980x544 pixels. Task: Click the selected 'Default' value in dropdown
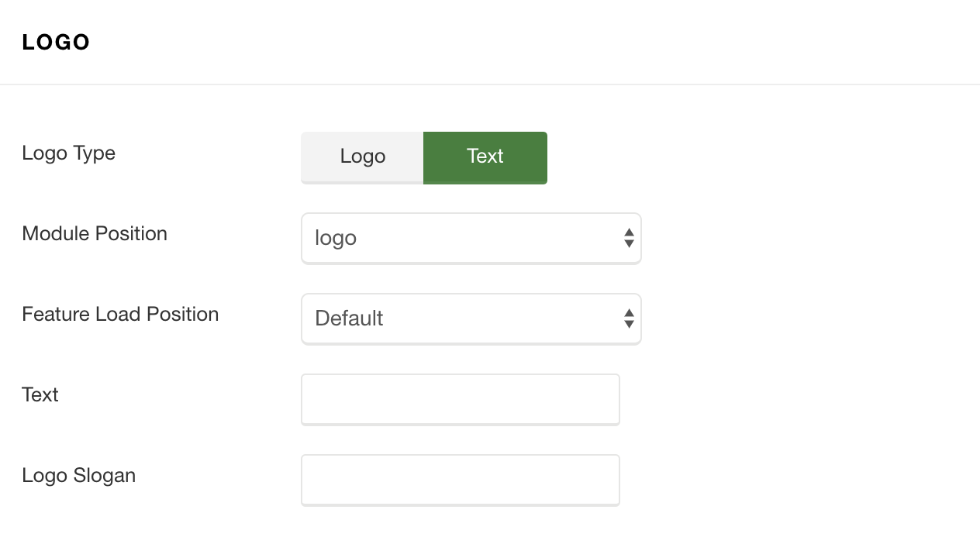pyautogui.click(x=349, y=318)
